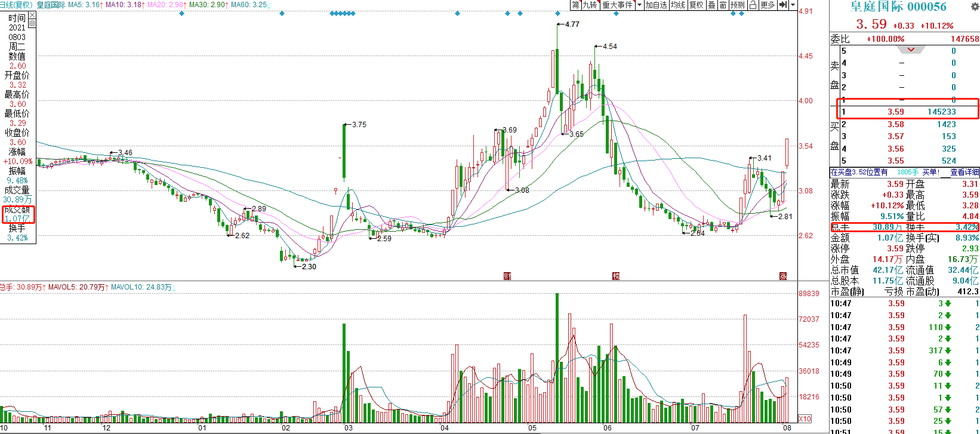Click the MA5: 3.16 indicator label
The image size is (980, 434).
coord(85,5)
